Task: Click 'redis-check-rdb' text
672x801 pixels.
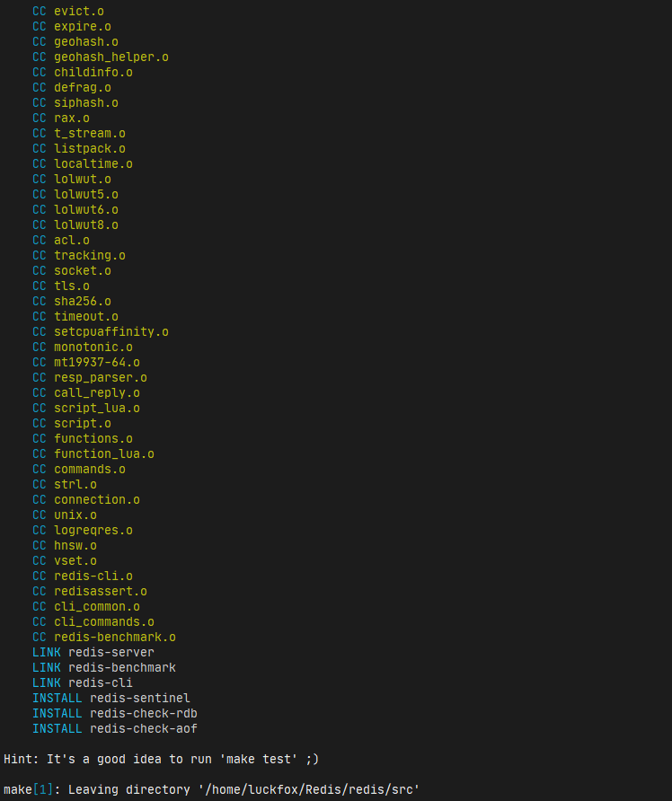Action: (x=143, y=714)
